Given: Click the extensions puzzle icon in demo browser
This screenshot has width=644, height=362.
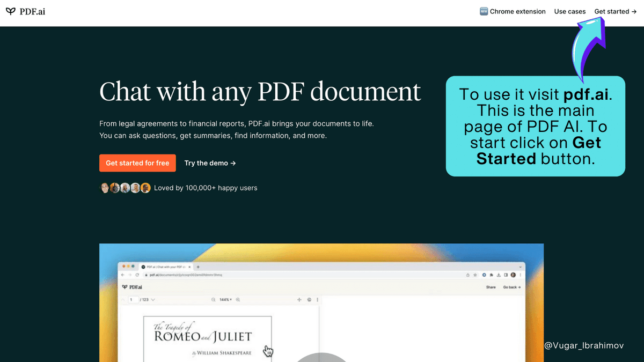Looking at the screenshot, I should tap(491, 275).
